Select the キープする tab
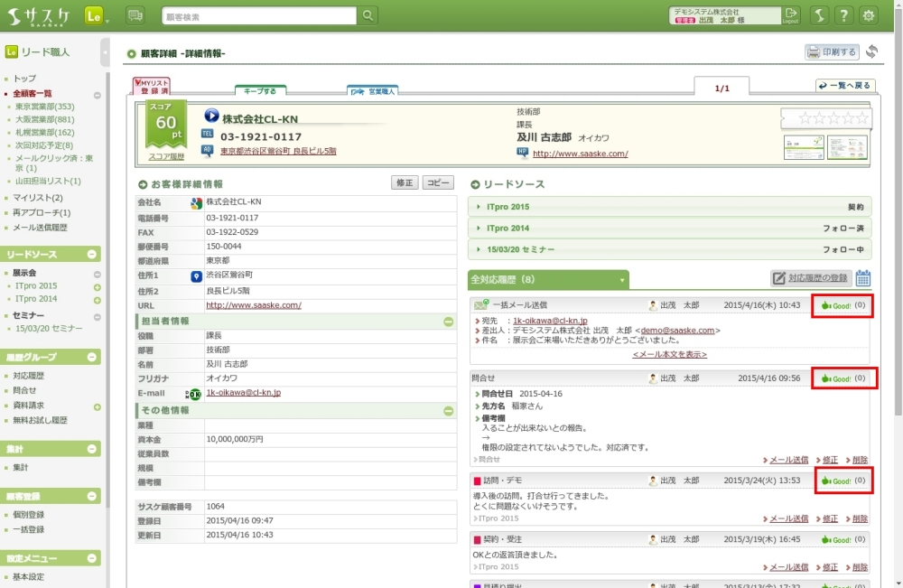Viewport: 903px width, 588px height. coord(260,91)
